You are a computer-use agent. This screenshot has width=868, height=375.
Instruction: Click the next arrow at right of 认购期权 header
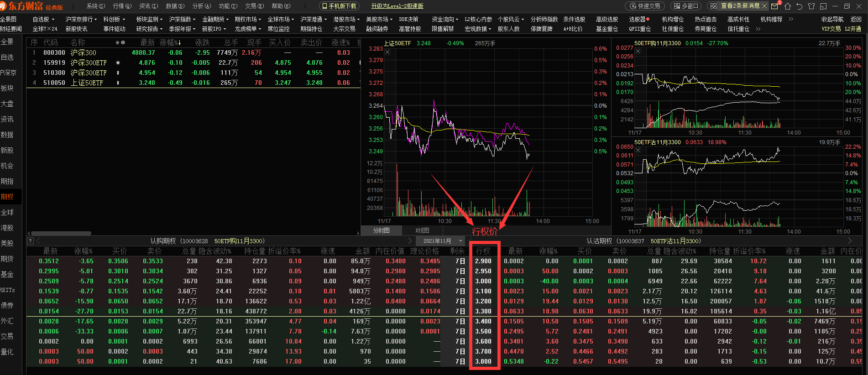[409, 241]
